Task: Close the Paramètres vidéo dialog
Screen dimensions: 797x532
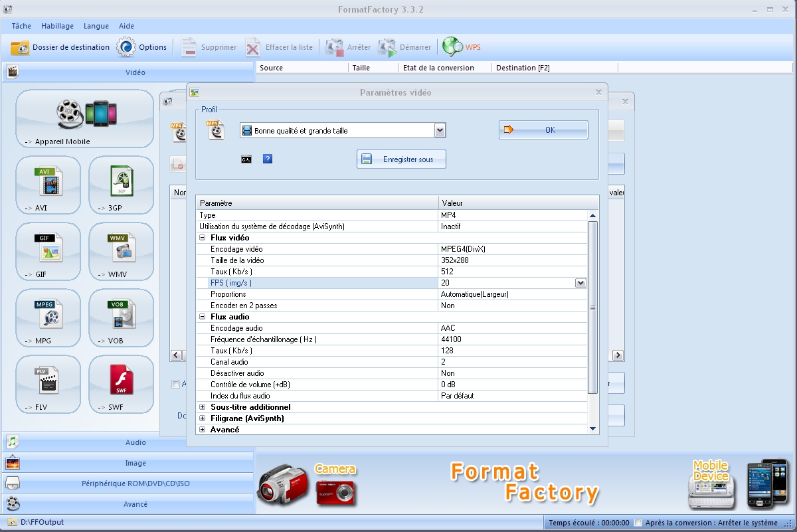Action: tap(598, 92)
